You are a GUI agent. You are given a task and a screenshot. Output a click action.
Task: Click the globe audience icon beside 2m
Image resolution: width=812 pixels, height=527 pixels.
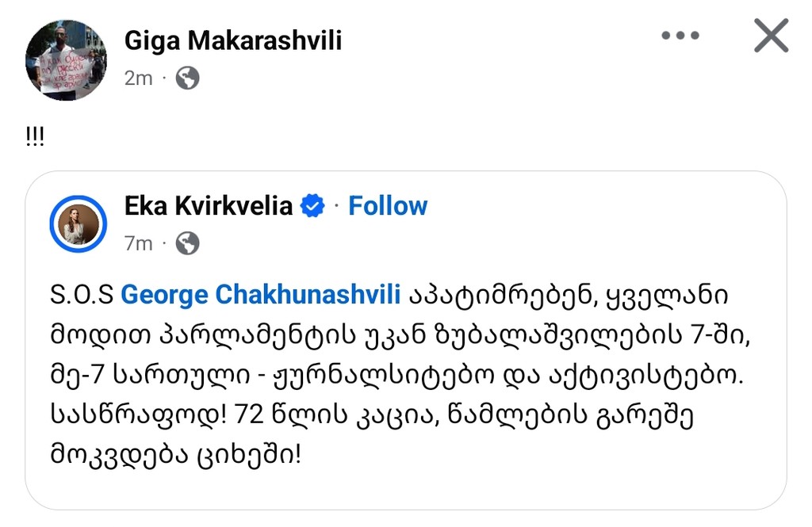(x=187, y=78)
